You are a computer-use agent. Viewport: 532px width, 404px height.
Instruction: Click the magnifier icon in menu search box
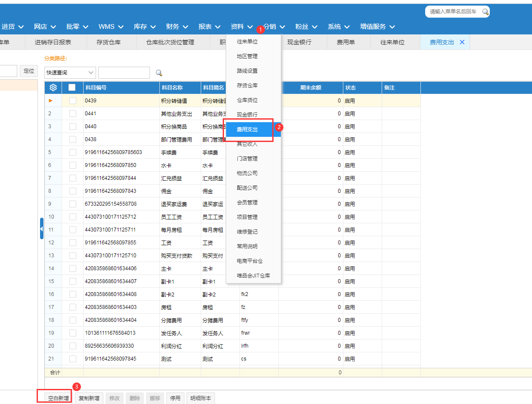pos(485,12)
